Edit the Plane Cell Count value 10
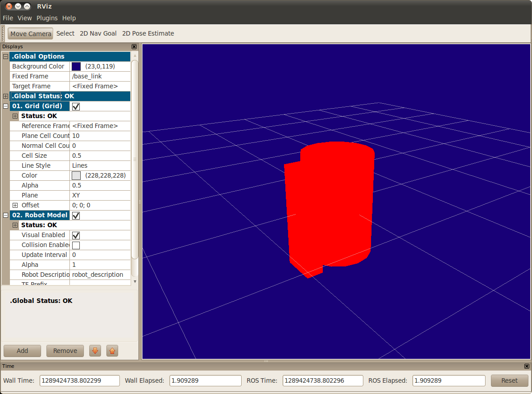The width and height of the screenshot is (532, 394). coord(100,136)
